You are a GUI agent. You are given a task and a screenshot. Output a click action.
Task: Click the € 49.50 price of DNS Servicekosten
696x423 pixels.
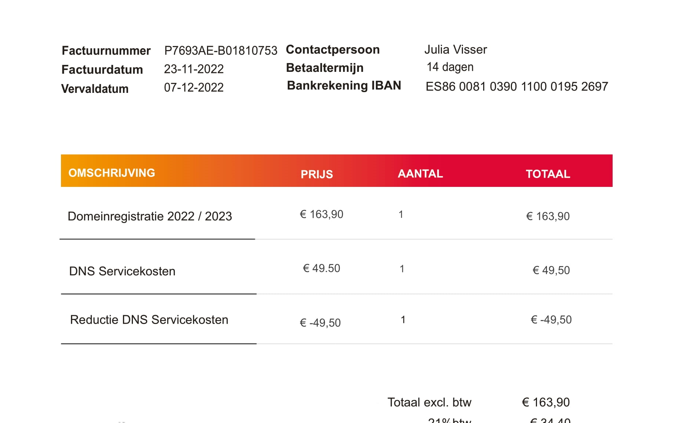[x=321, y=269]
